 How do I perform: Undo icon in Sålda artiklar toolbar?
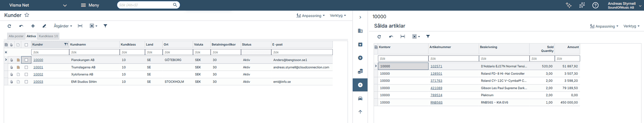[x=391, y=37]
